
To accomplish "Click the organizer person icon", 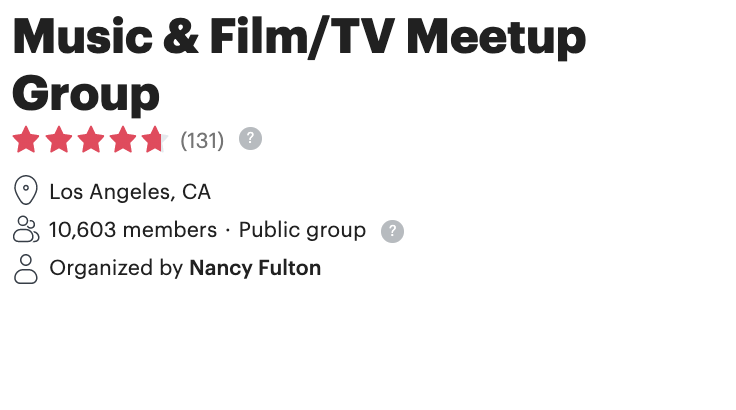I will click(x=26, y=269).
